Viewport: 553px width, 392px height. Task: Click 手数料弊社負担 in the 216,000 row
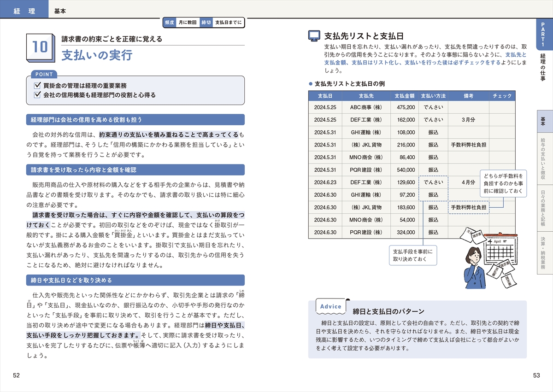(x=469, y=145)
